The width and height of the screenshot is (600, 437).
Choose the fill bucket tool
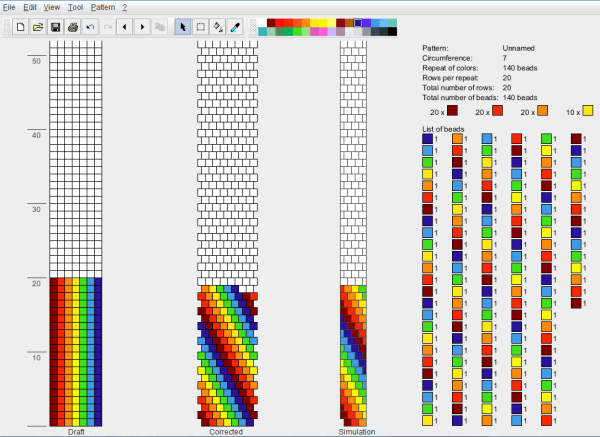217,26
